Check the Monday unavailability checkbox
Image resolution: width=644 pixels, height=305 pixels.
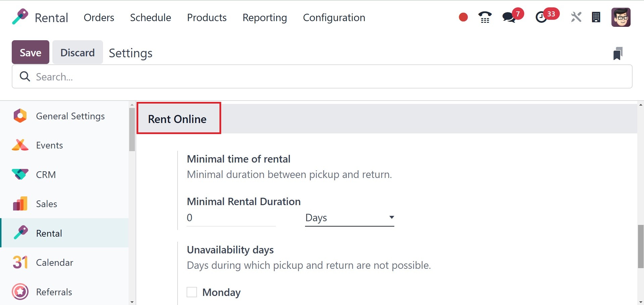tap(192, 292)
